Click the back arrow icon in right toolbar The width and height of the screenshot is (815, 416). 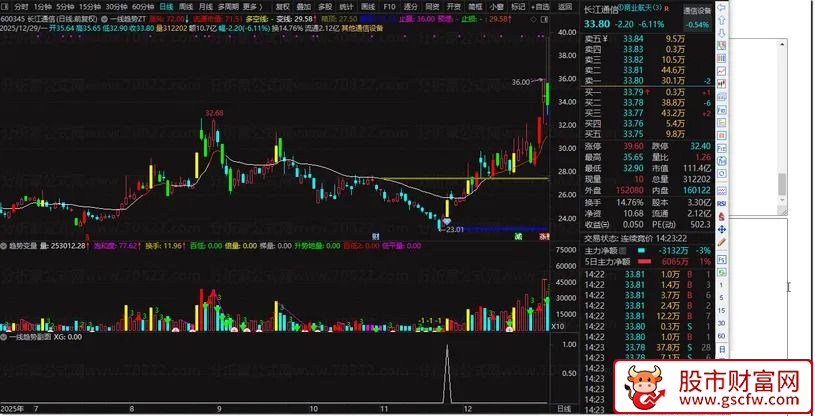click(722, 8)
